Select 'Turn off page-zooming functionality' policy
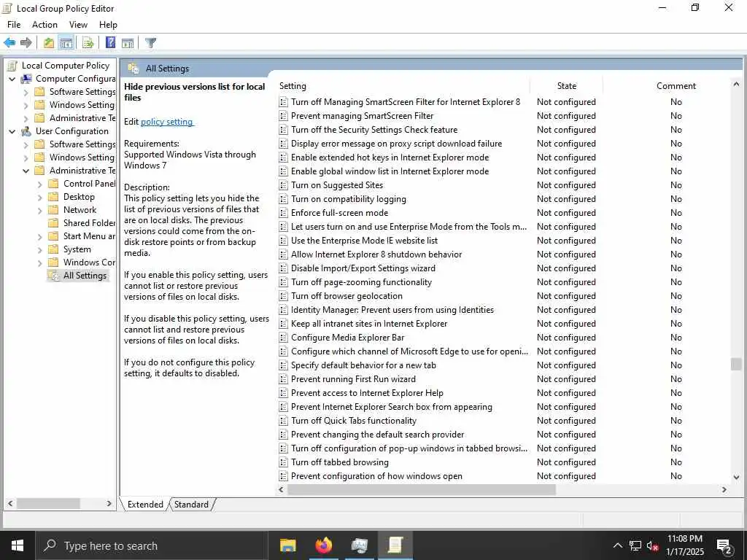The width and height of the screenshot is (747, 560). coord(362,282)
